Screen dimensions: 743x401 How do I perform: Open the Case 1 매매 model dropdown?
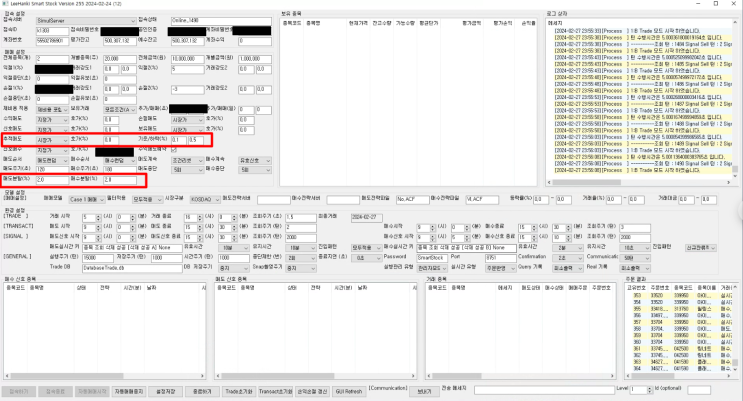coord(87,200)
